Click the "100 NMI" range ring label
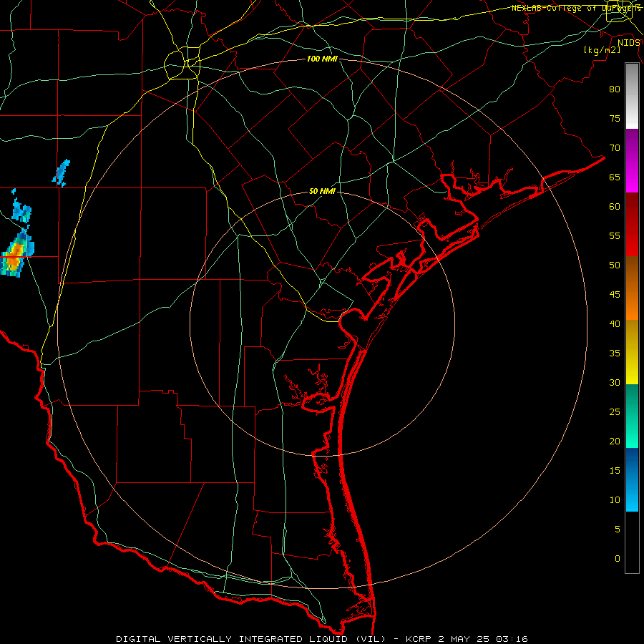644x644 pixels. tap(322, 59)
